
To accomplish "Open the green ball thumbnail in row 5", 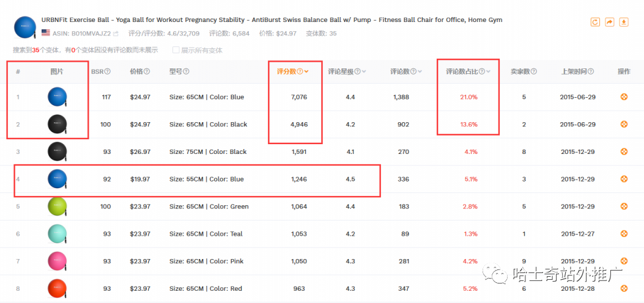I will [x=57, y=206].
